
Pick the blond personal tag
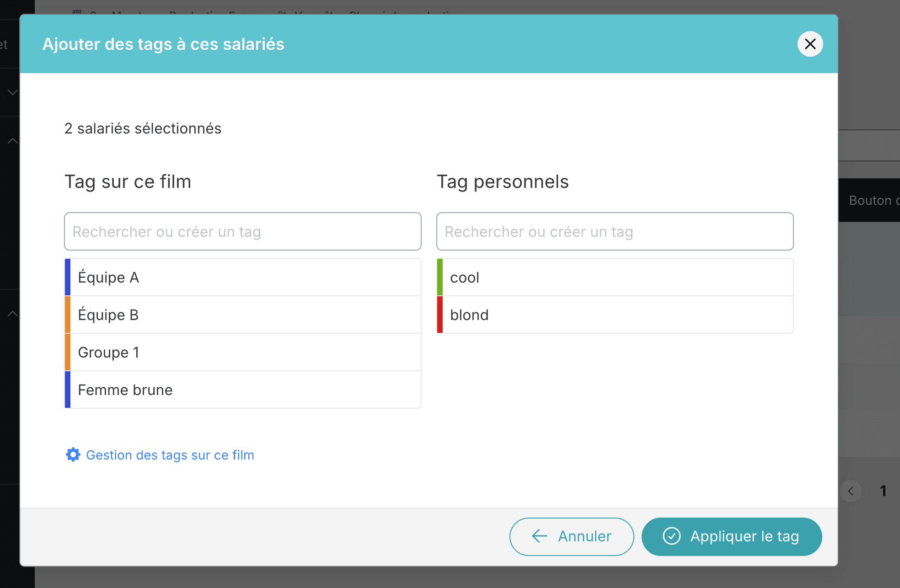615,315
